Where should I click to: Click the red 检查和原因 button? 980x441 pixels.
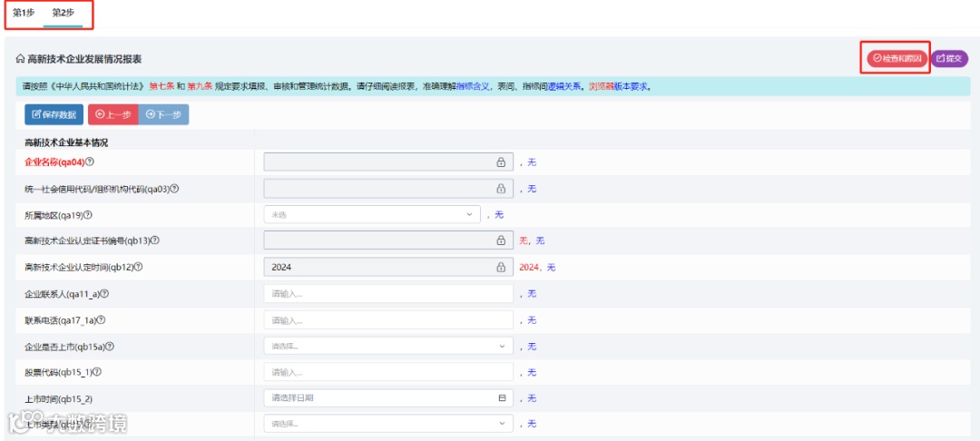click(897, 58)
